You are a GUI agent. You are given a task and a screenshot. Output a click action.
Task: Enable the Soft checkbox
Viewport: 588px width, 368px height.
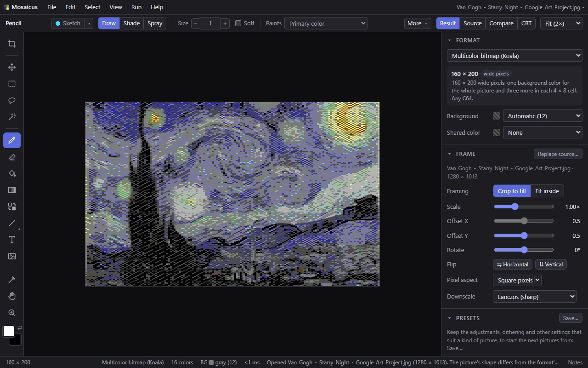[x=238, y=23]
